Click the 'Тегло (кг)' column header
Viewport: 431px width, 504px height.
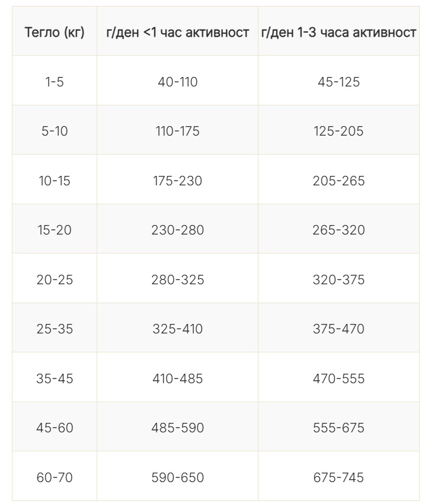pos(55,33)
